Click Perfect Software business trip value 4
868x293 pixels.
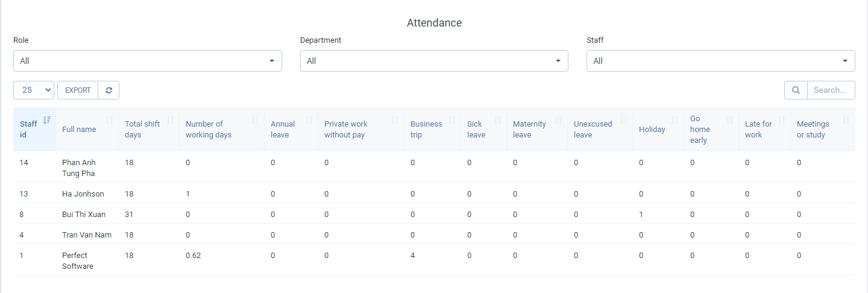[x=413, y=256]
